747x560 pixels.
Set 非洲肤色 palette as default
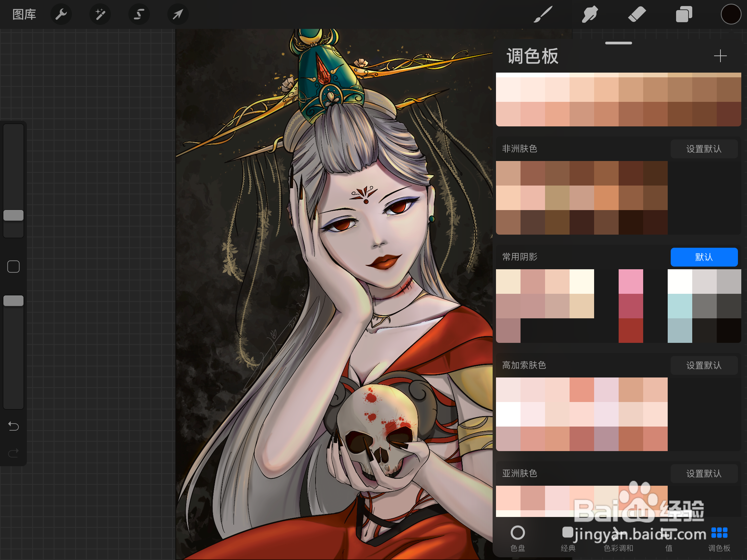coord(704,149)
